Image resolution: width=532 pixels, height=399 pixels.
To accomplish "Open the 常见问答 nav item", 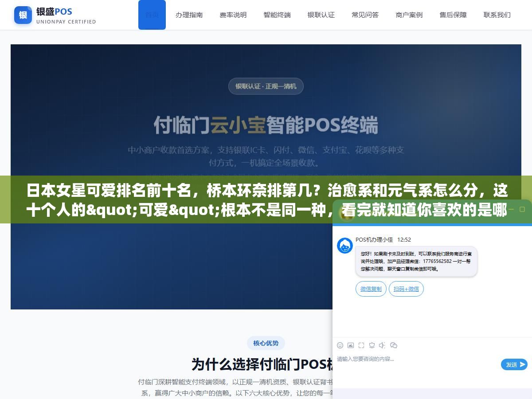I will (365, 15).
